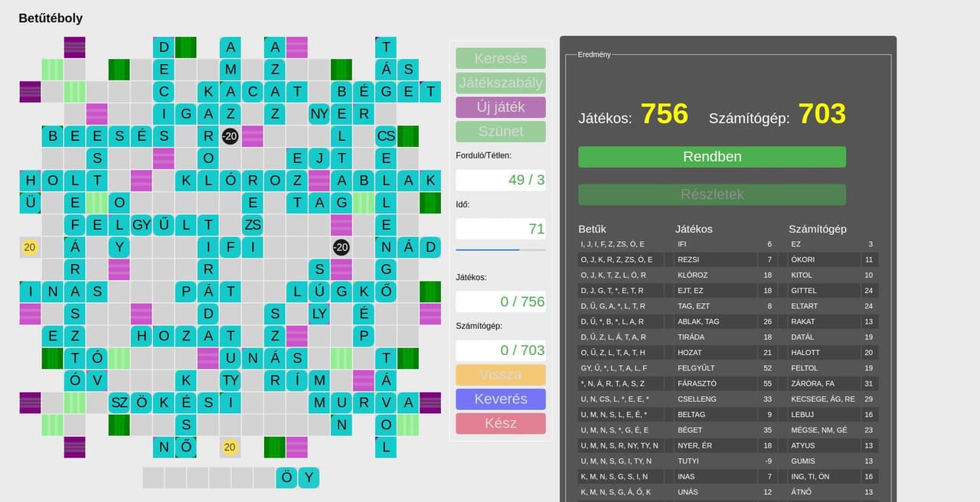Click the J tile in EJT
This screenshot has width=980, height=502.
(x=319, y=158)
